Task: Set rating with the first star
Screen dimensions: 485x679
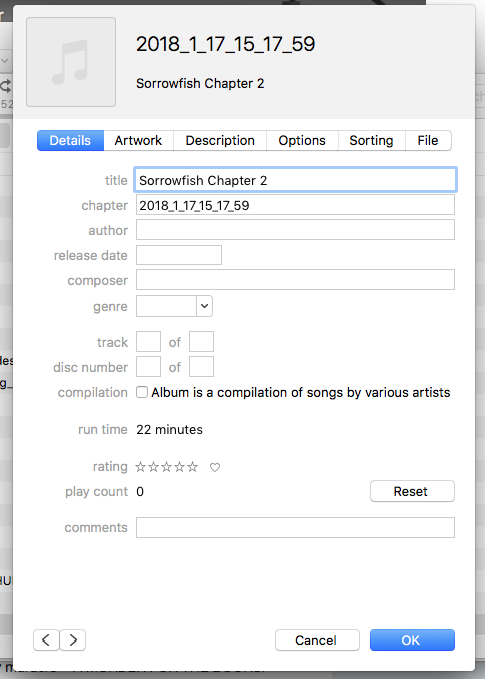Action: 140,467
